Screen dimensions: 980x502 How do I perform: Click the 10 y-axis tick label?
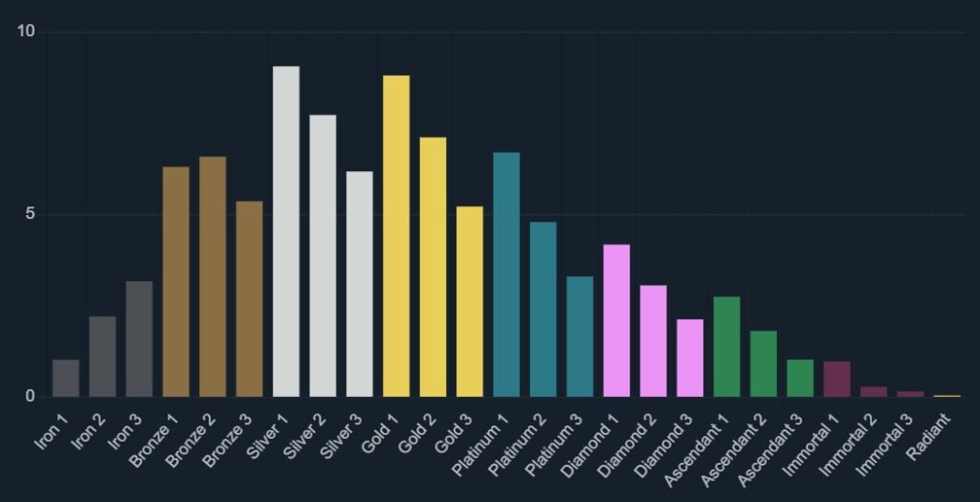pyautogui.click(x=26, y=32)
